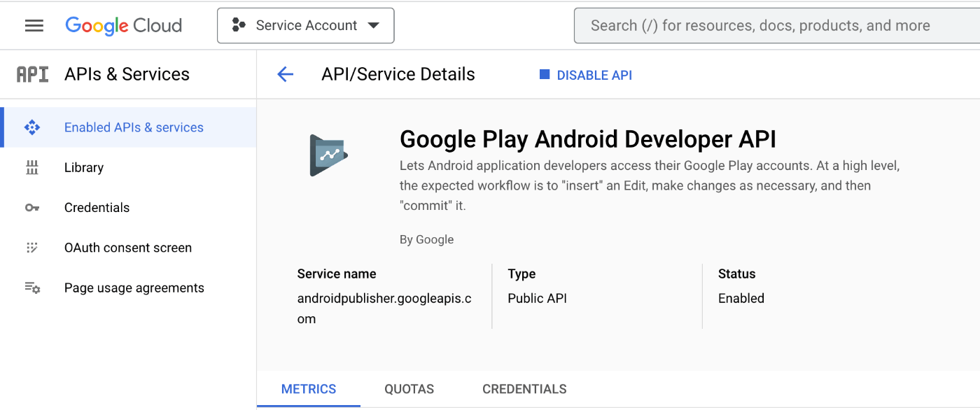Expand the project selector chevron

pos(376,25)
